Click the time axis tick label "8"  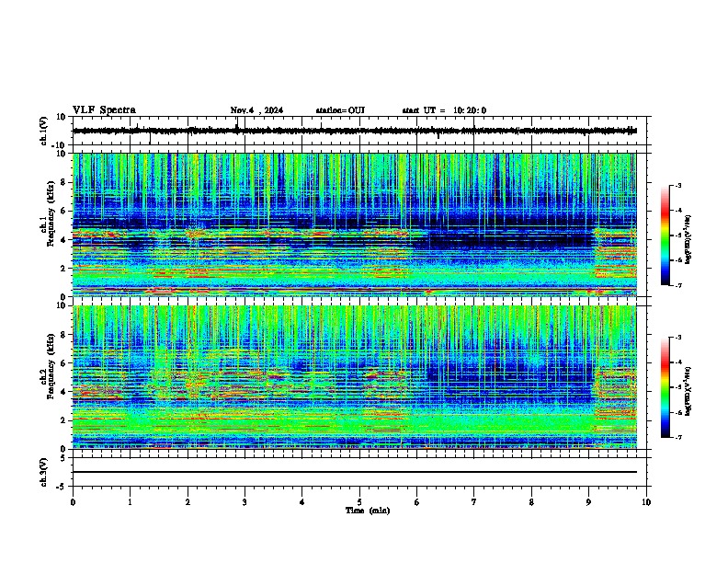tap(531, 502)
